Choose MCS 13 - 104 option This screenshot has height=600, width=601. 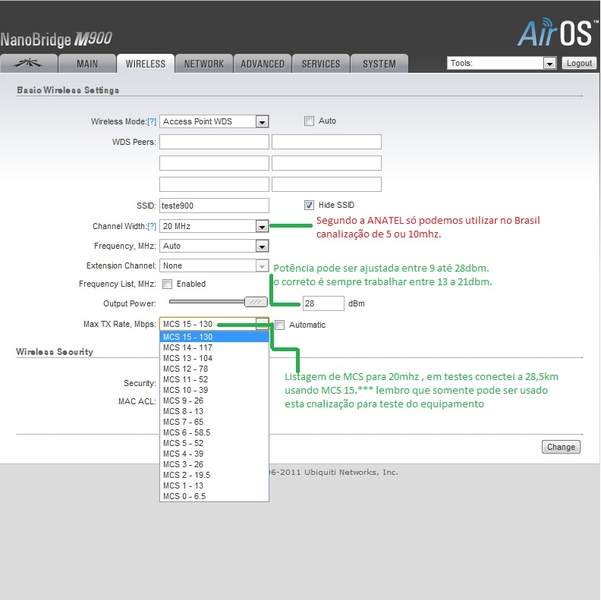214,358
